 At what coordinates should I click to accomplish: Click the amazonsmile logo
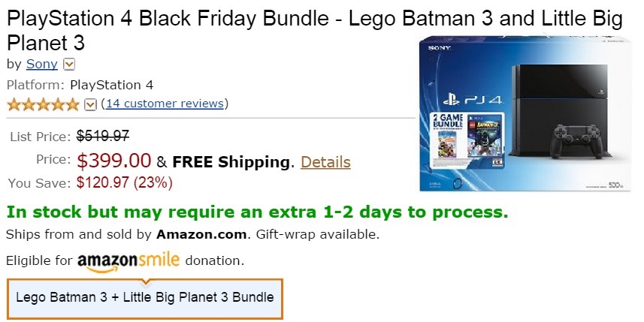click(128, 260)
